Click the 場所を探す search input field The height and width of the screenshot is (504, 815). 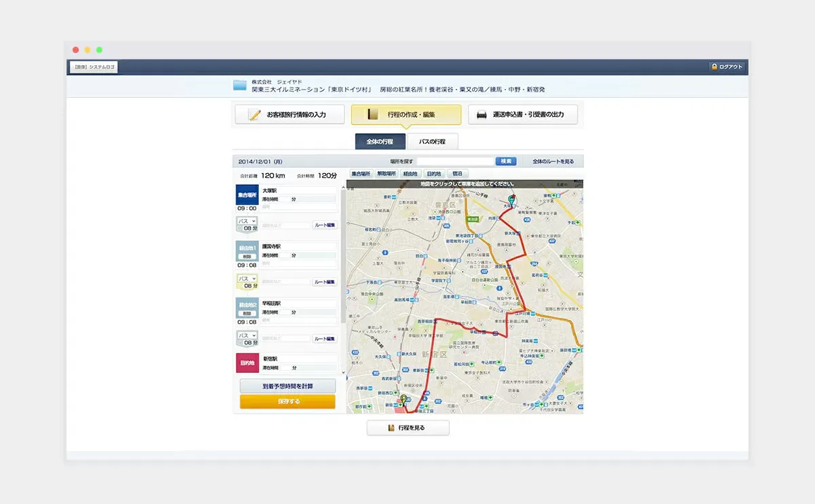click(x=455, y=162)
